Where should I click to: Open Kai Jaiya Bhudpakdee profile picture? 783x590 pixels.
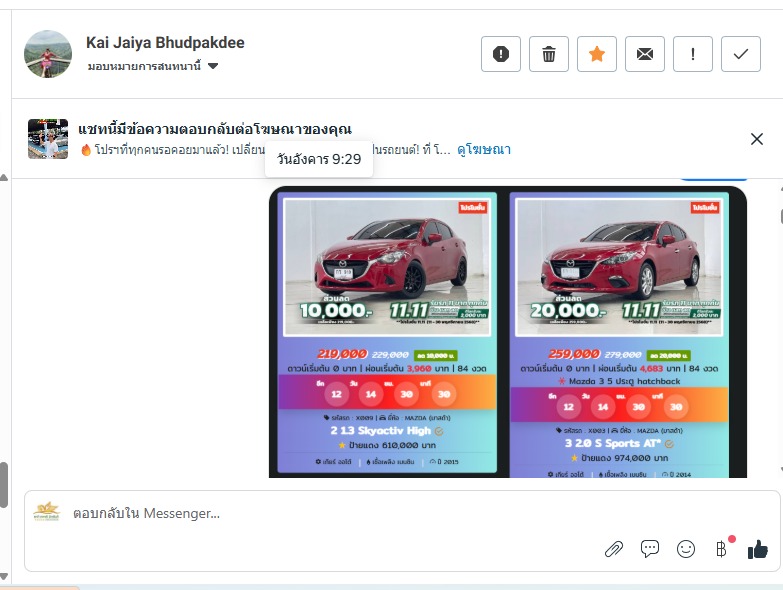(48, 54)
